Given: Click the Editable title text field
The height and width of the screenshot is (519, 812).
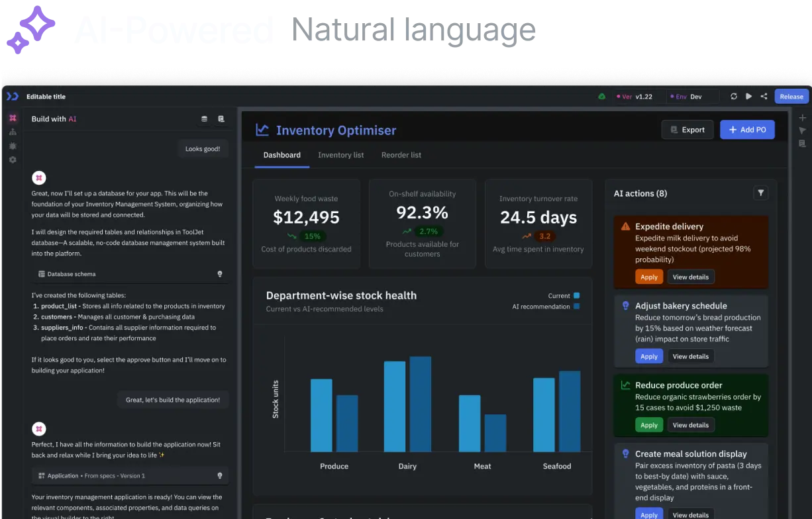Looking at the screenshot, I should 46,97.
